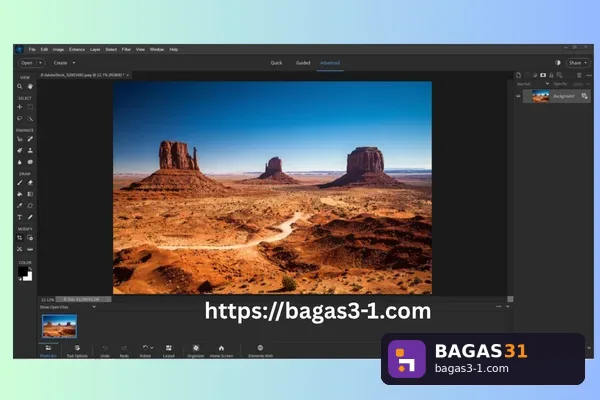
Task: Open the Normal blend mode dropdown
Action: coord(533,84)
